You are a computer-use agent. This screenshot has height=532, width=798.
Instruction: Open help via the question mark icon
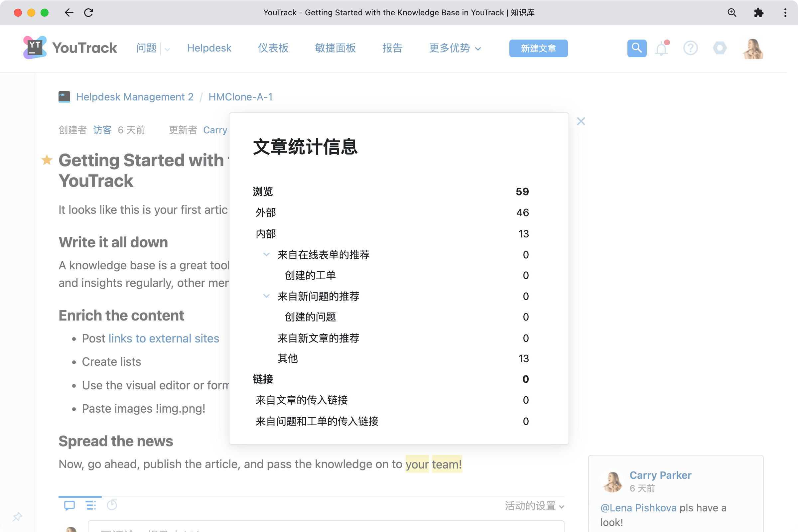pos(691,48)
